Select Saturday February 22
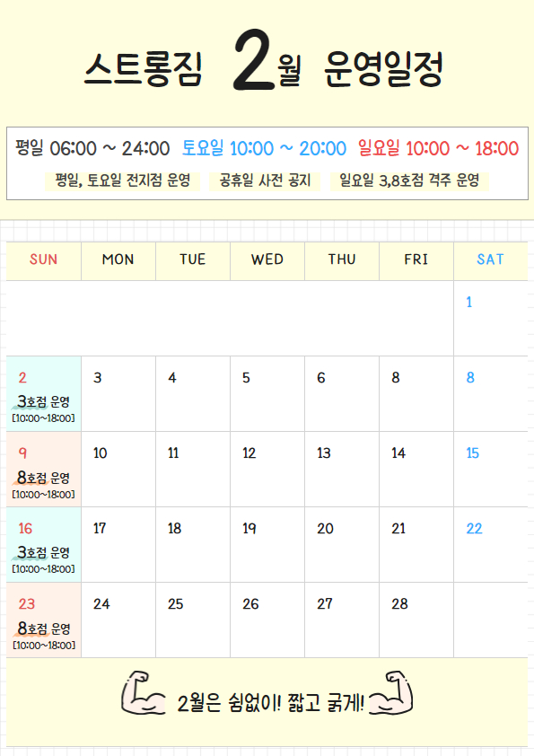This screenshot has width=534, height=756. pyautogui.click(x=491, y=545)
